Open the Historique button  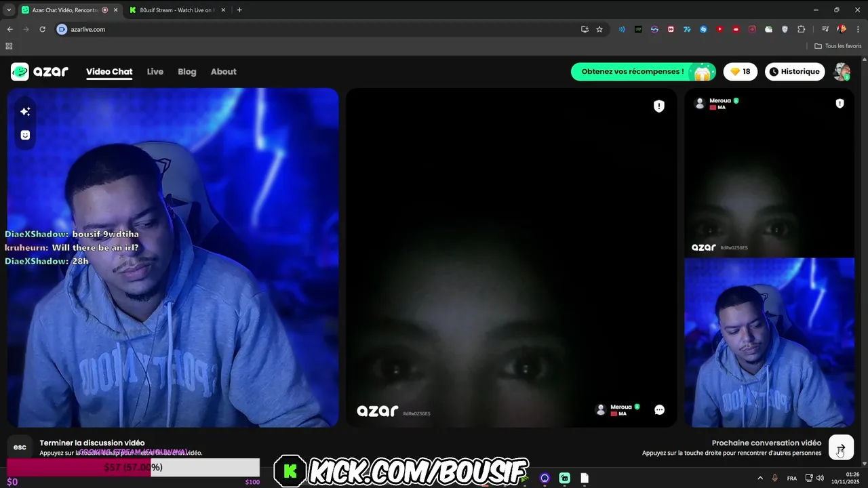(795, 72)
